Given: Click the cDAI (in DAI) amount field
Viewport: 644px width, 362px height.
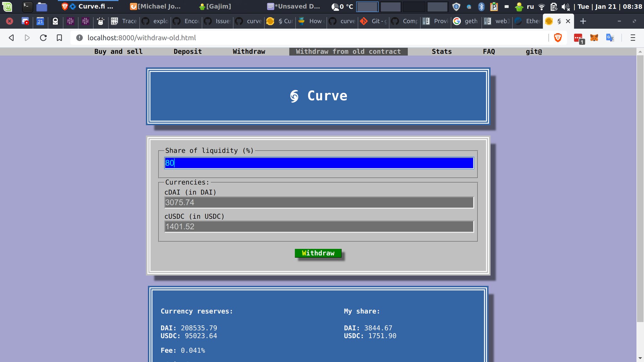Looking at the screenshot, I should tap(319, 203).
